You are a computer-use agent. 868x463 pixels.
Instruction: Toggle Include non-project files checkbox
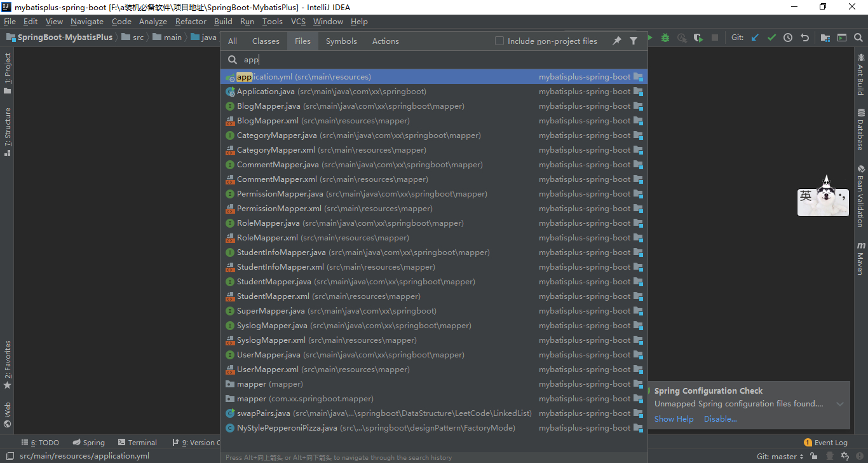pos(499,41)
